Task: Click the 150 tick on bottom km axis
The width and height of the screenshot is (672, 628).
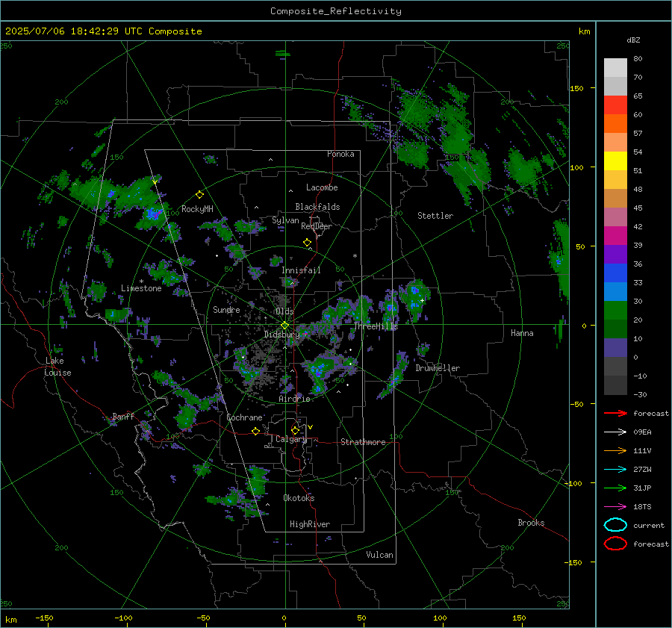Action: point(519,618)
